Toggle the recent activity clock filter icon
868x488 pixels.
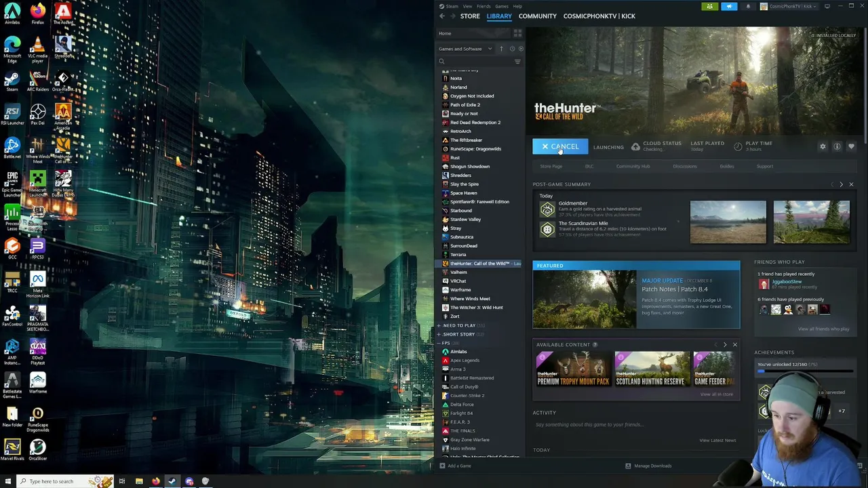[512, 49]
